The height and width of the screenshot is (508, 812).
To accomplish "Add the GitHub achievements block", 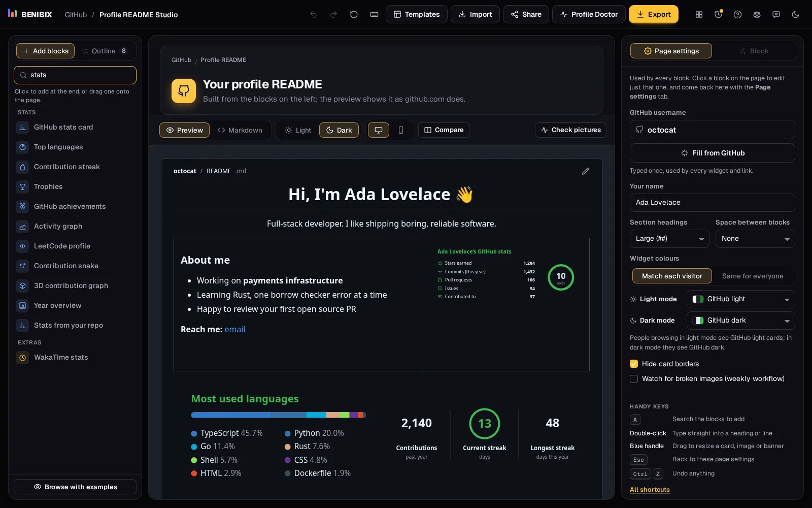I will [x=75, y=206].
